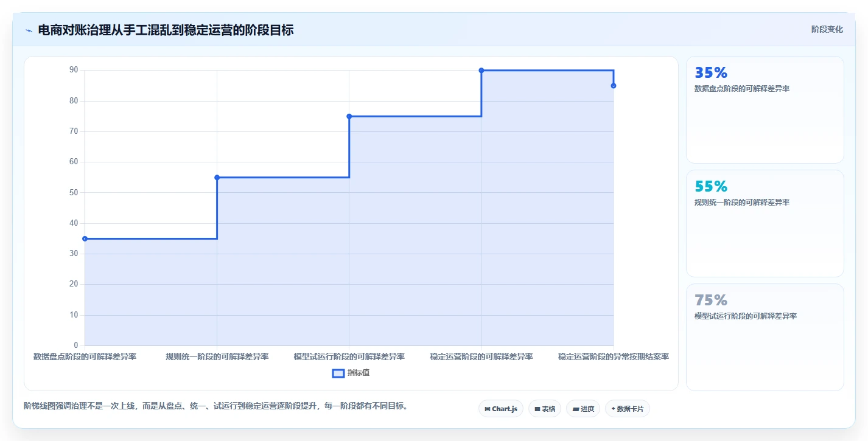Click the y-axis label 50
The width and height of the screenshot is (868, 441).
(74, 192)
